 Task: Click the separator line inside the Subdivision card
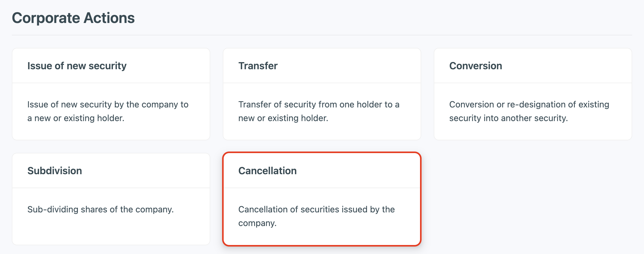coord(111,188)
